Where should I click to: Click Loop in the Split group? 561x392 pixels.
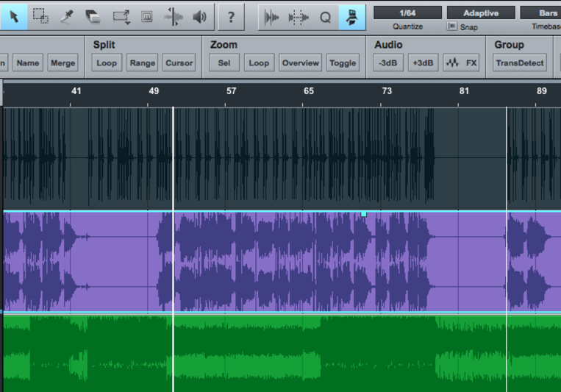107,63
